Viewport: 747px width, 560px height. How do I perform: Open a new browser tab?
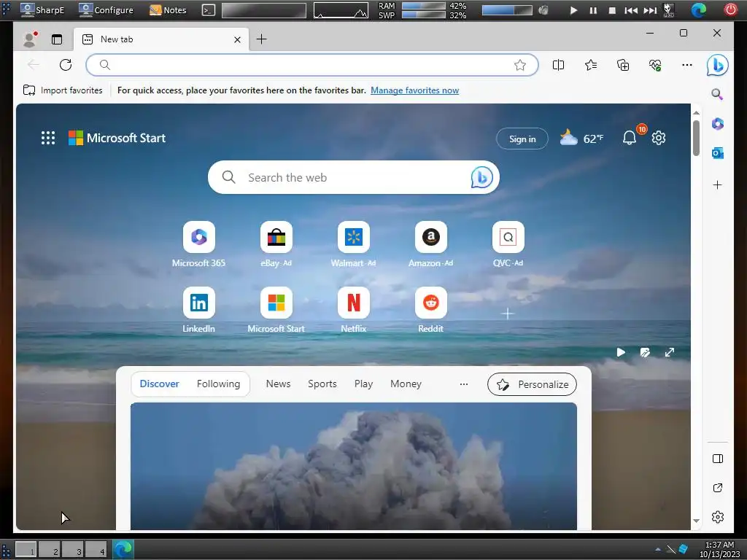pos(262,39)
